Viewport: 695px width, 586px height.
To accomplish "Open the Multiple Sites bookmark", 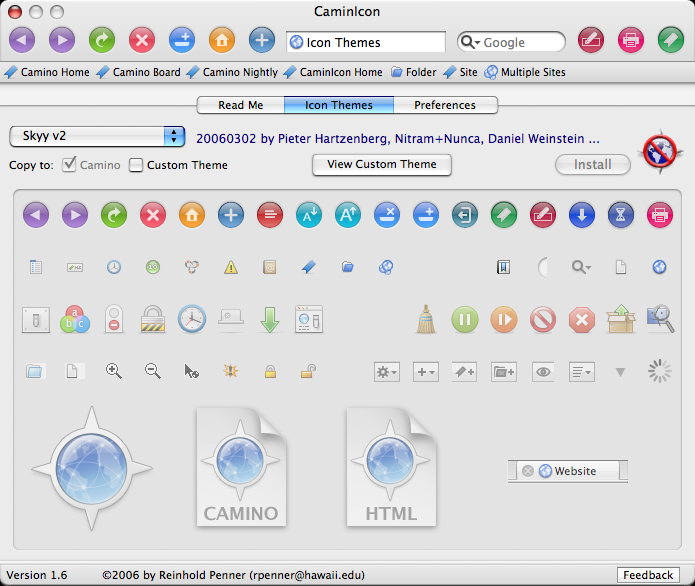I will 525,72.
